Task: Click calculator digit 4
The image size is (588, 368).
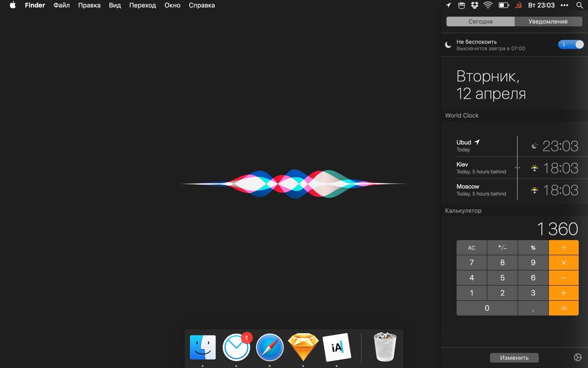Action: point(471,278)
